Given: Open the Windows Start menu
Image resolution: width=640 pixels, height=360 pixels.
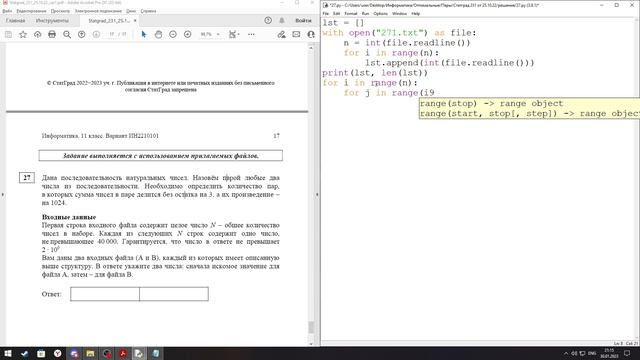Looking at the screenshot, I should point(8,353).
